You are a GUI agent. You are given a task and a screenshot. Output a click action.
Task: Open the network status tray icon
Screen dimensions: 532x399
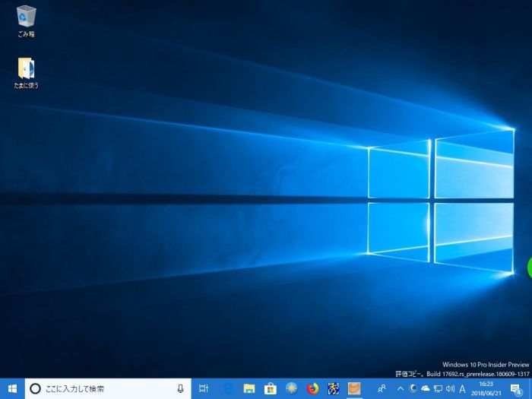click(x=438, y=388)
